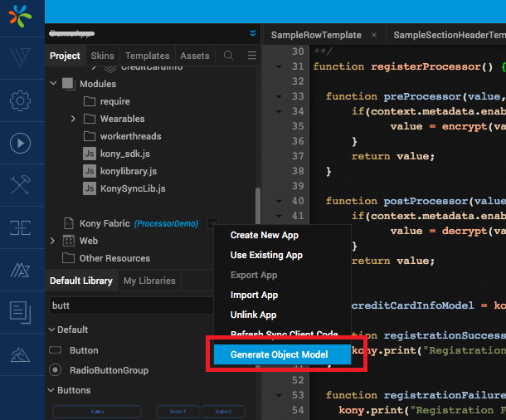The image size is (506, 420).
Task: Open the Assets tab
Action: [x=195, y=56]
